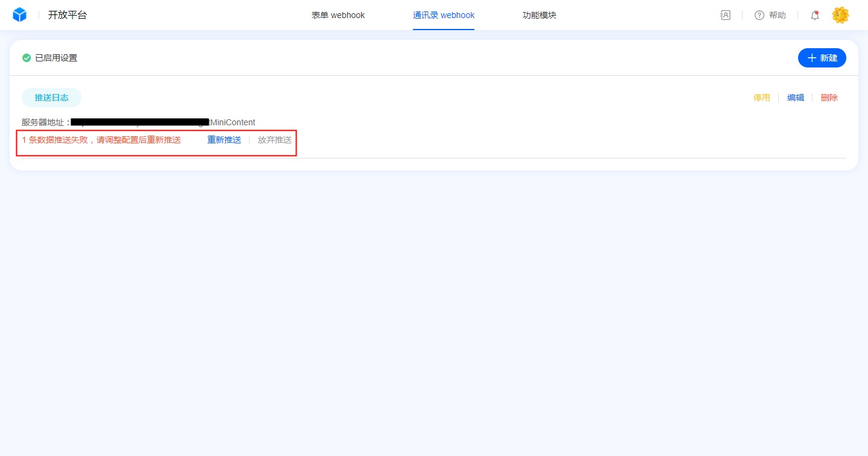Switch to the 表单 webhook tab
Screen dimensions: 868x456
pyautogui.click(x=338, y=15)
